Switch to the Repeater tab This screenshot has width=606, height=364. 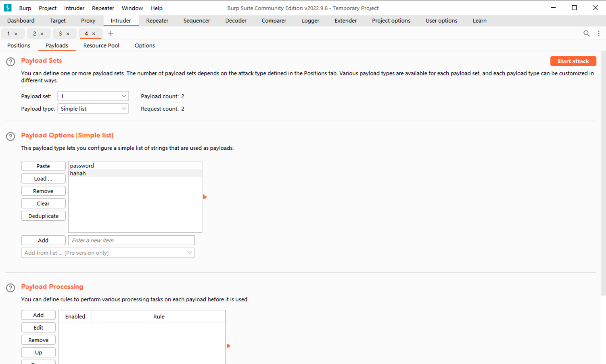157,21
